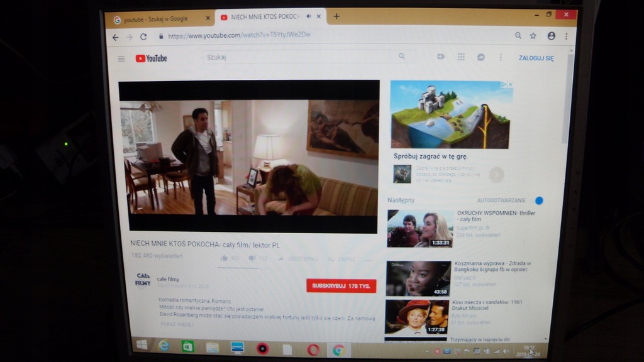
Task: Click the AdChoices triangle icon
Action: pyautogui.click(x=504, y=85)
